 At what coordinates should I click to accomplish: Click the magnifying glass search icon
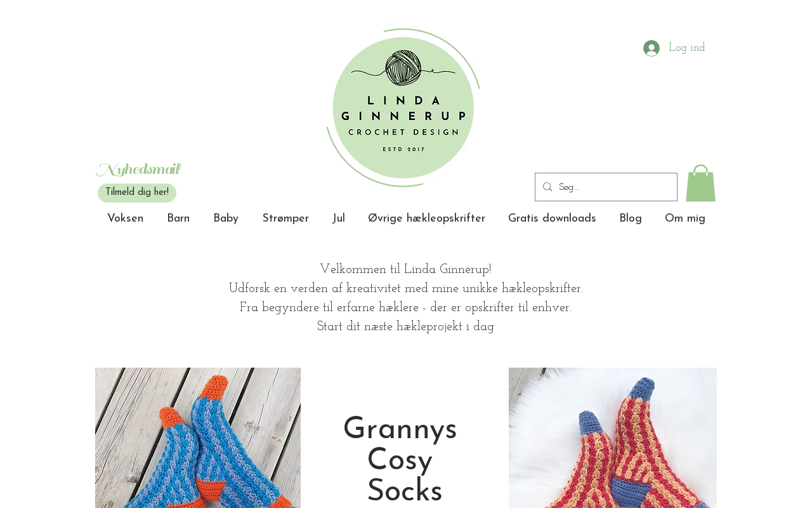[547, 187]
